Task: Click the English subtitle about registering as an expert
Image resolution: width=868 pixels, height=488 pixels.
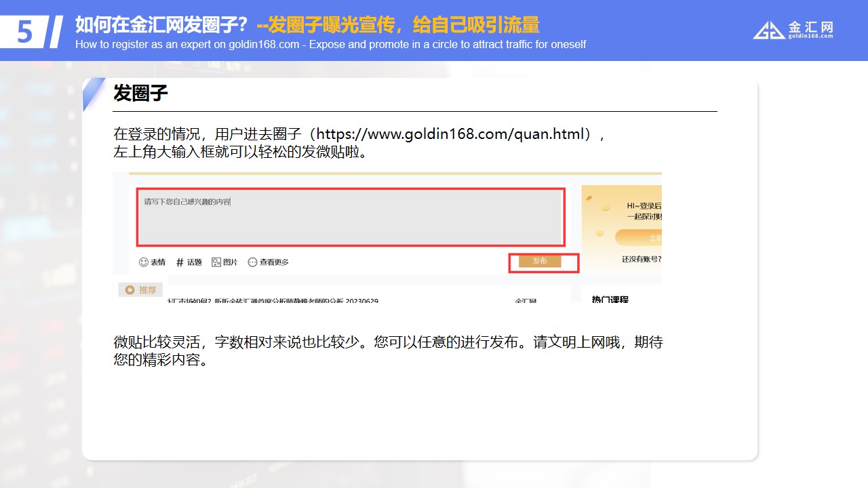Action: click(331, 45)
